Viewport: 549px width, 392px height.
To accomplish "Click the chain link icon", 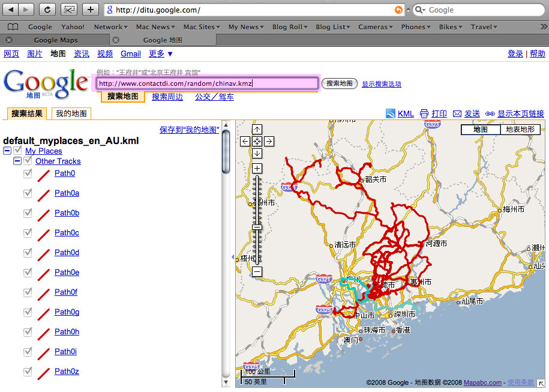I will pyautogui.click(x=490, y=114).
